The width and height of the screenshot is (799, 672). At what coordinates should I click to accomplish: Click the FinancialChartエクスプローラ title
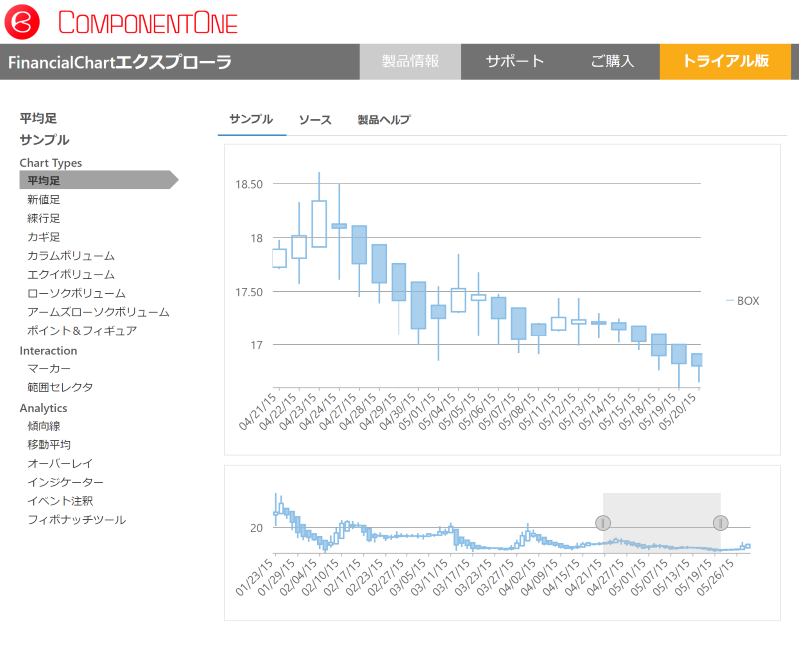[x=120, y=62]
